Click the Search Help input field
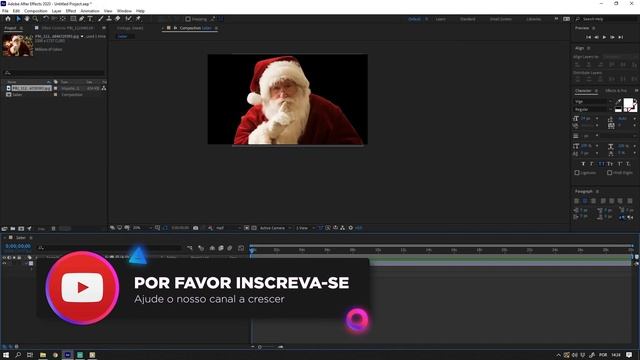640x360 pixels. [606, 19]
